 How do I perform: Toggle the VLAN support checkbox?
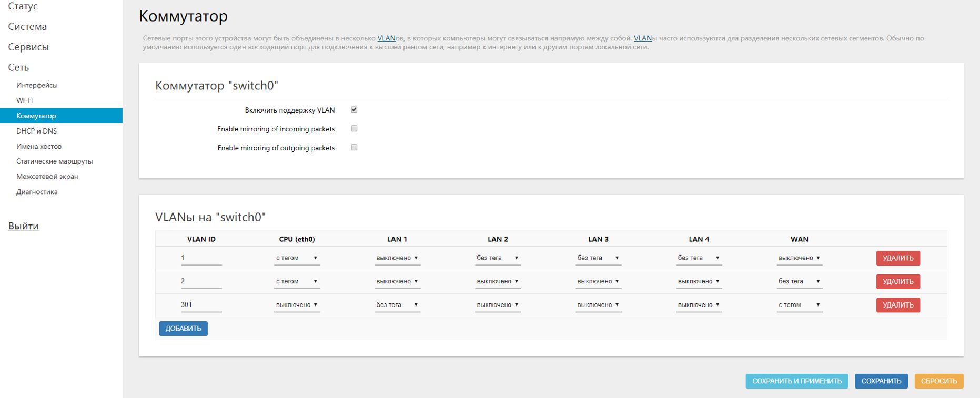point(354,110)
